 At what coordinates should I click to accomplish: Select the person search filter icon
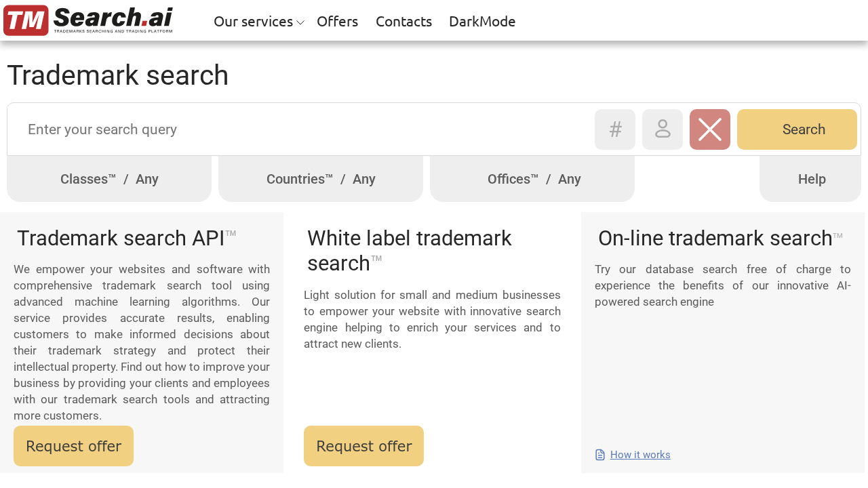(662, 129)
